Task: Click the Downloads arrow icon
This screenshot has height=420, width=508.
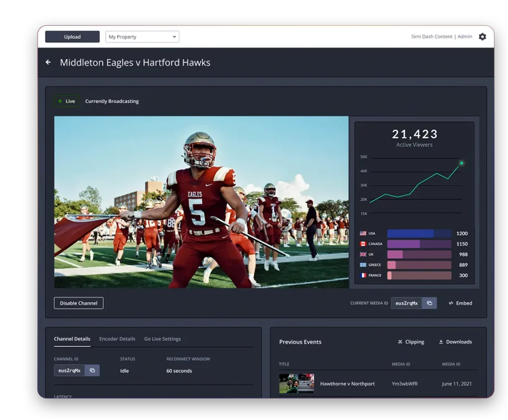Action: click(441, 342)
